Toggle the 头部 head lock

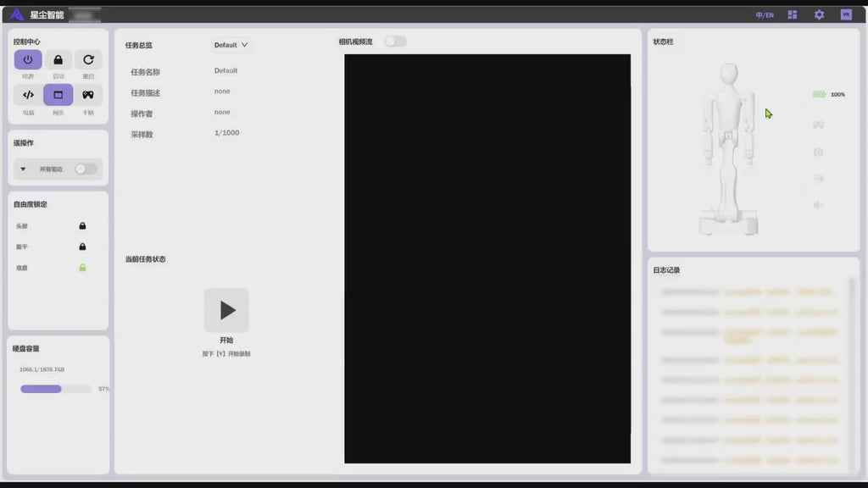[82, 226]
